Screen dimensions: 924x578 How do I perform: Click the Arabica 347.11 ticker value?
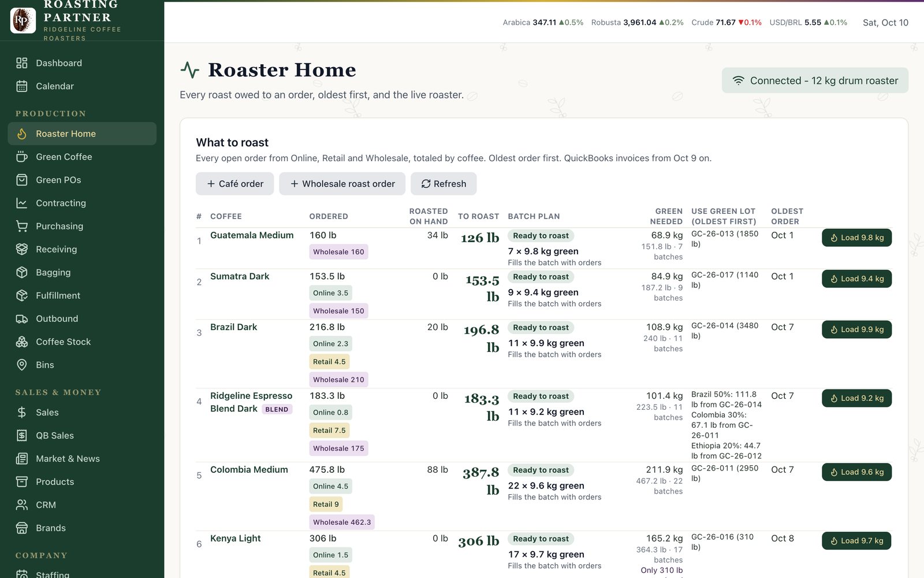click(x=544, y=23)
